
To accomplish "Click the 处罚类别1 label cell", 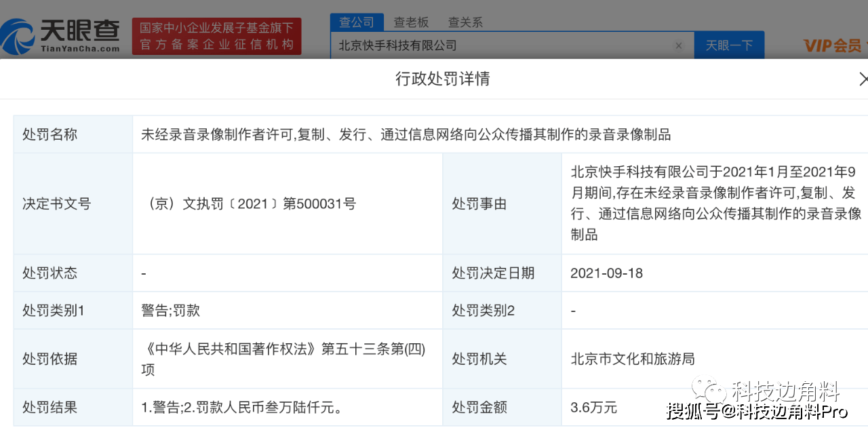I will (73, 311).
